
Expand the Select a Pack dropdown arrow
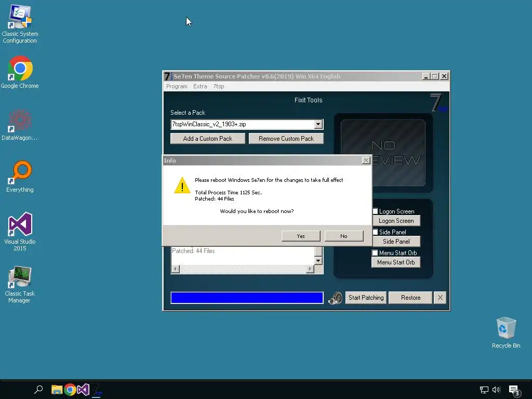(318, 124)
